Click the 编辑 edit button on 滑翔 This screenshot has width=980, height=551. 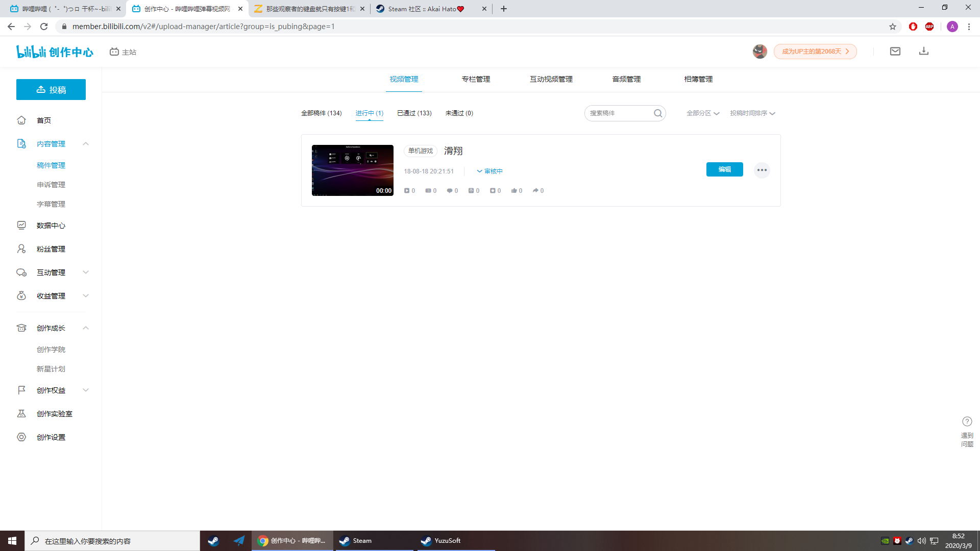click(724, 169)
